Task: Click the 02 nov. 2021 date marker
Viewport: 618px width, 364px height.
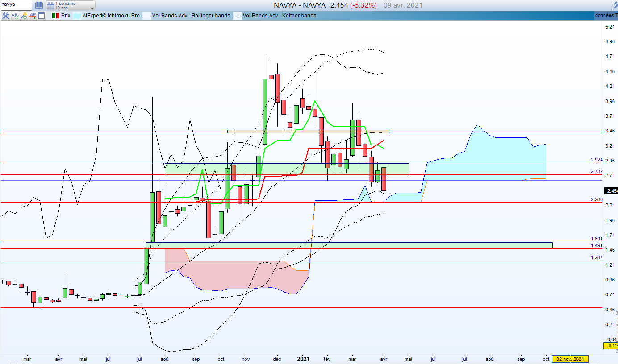Action: [570, 359]
